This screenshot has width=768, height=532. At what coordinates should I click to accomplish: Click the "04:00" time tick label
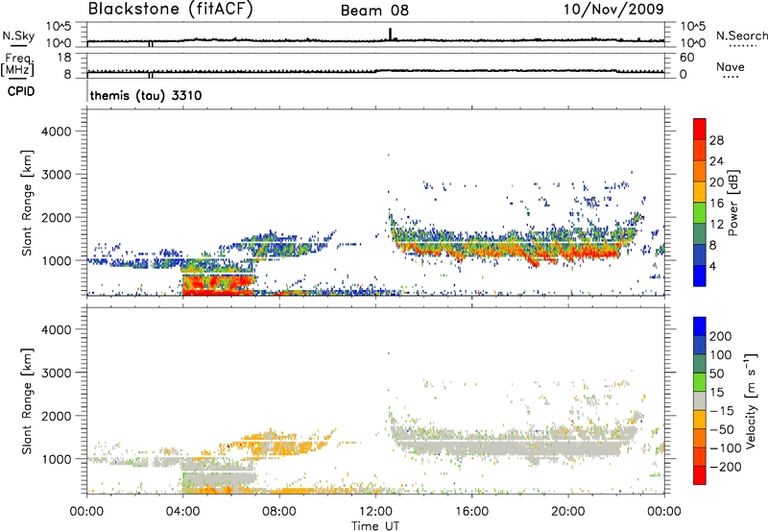[182, 512]
